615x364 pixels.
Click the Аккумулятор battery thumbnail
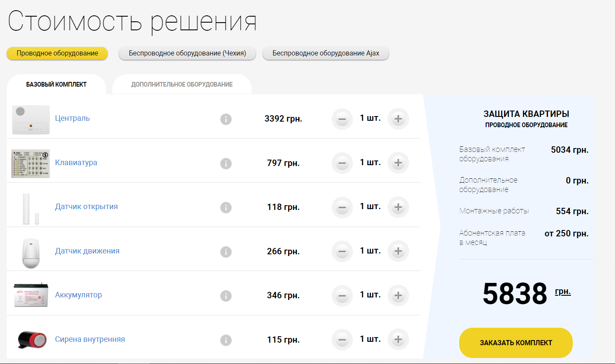coord(31,294)
